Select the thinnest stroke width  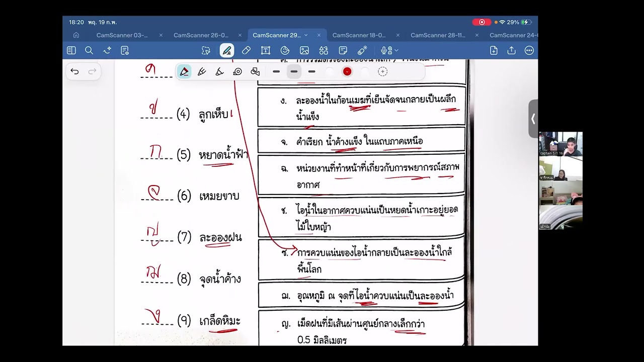[x=276, y=71]
